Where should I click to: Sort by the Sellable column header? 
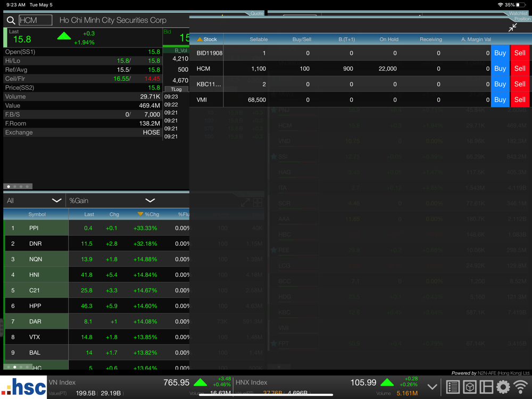259,39
